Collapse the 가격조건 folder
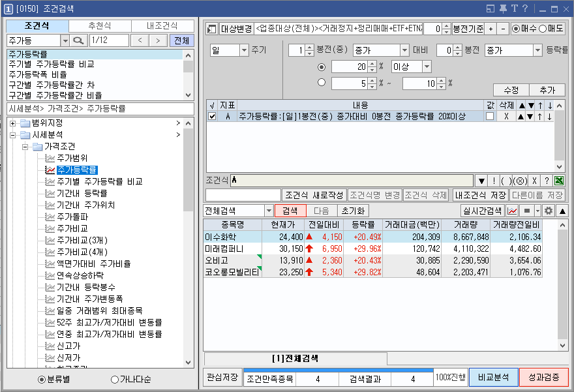Viewport: 574px width, 392px height. pyautogui.click(x=25, y=147)
